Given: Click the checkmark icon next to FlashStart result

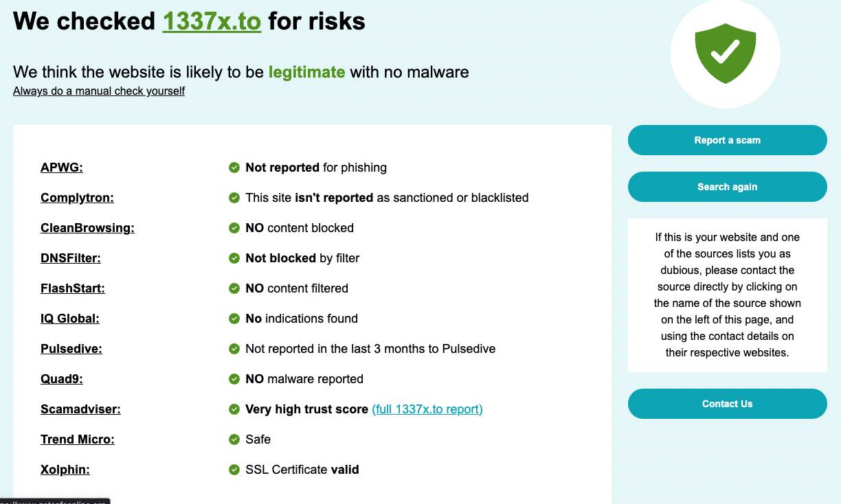Looking at the screenshot, I should [234, 288].
